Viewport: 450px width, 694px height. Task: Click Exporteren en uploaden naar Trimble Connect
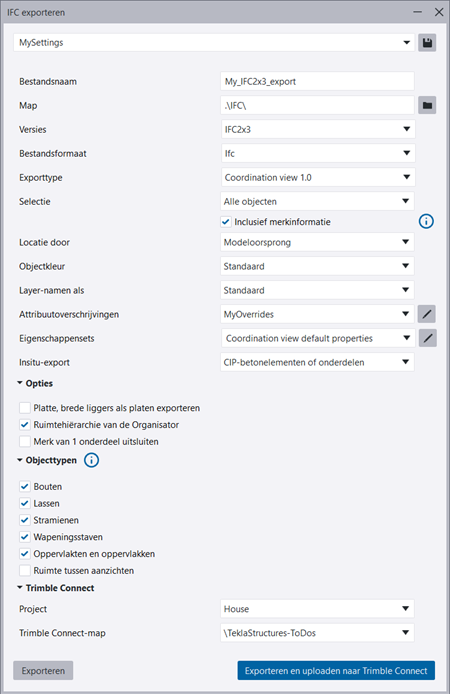click(336, 671)
